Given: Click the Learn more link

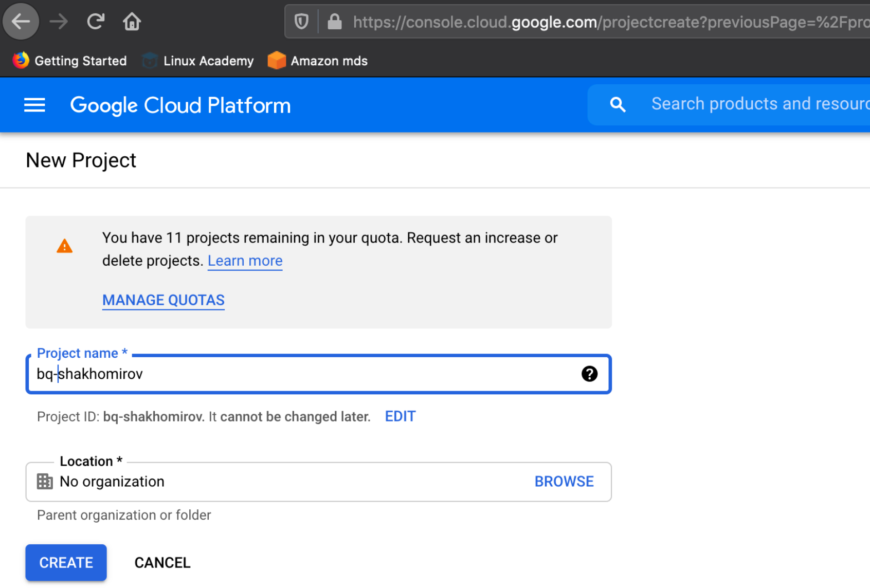Looking at the screenshot, I should coord(245,261).
